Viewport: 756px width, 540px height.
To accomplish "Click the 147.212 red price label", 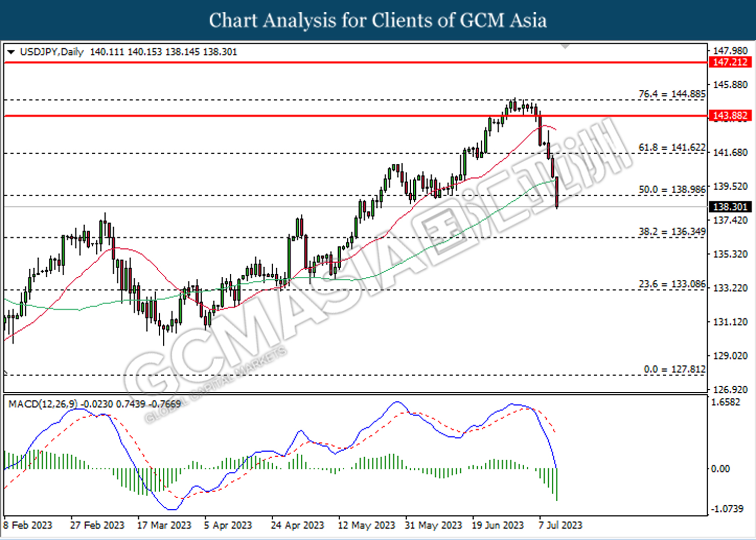I will tap(730, 62).
